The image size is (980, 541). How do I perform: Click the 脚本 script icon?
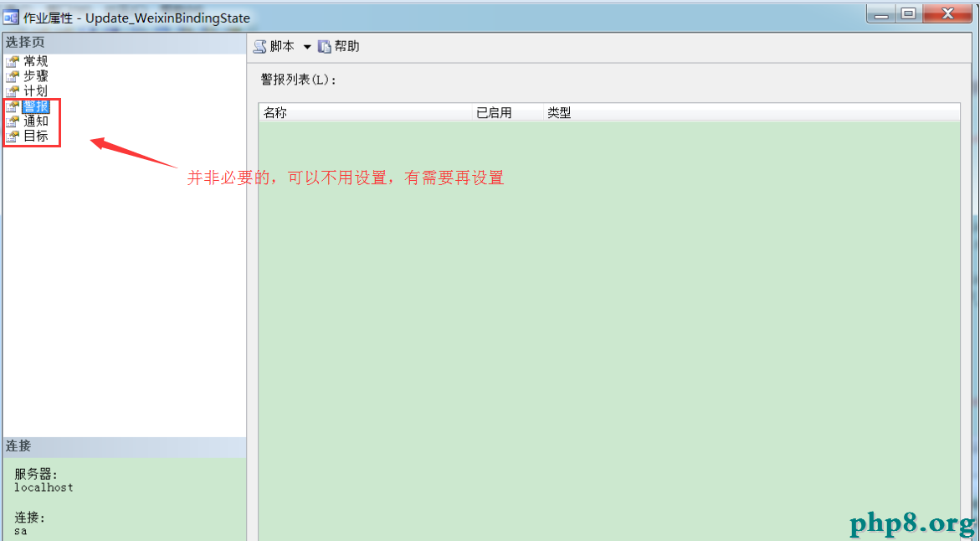point(260,47)
